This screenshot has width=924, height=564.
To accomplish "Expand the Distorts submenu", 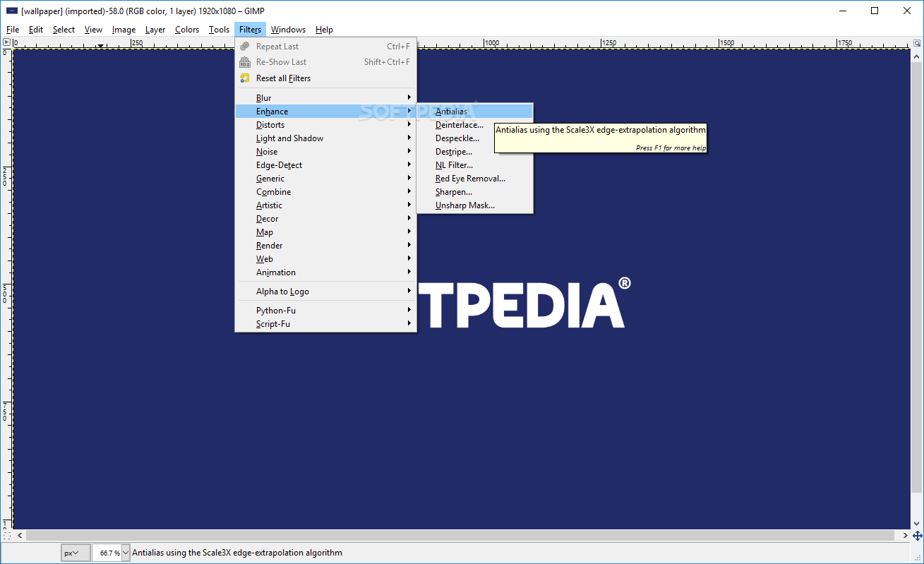I will point(325,125).
